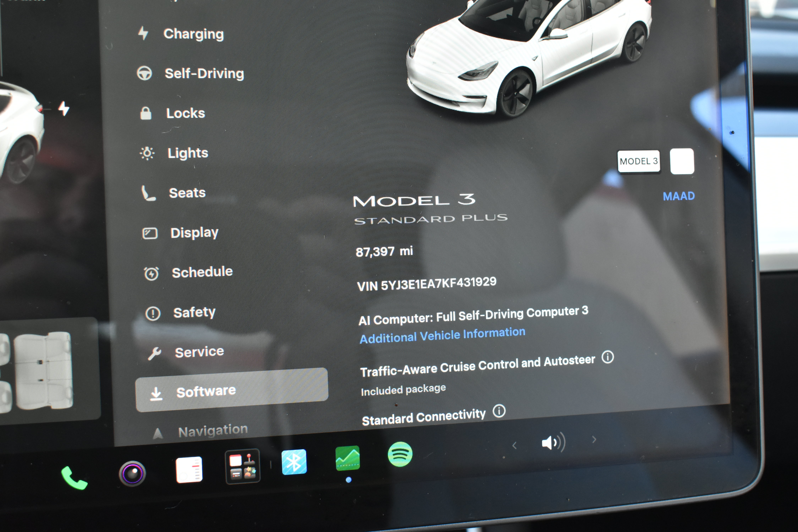Open the calendar notes app icon
This screenshot has height=532, width=798.
[x=189, y=470]
